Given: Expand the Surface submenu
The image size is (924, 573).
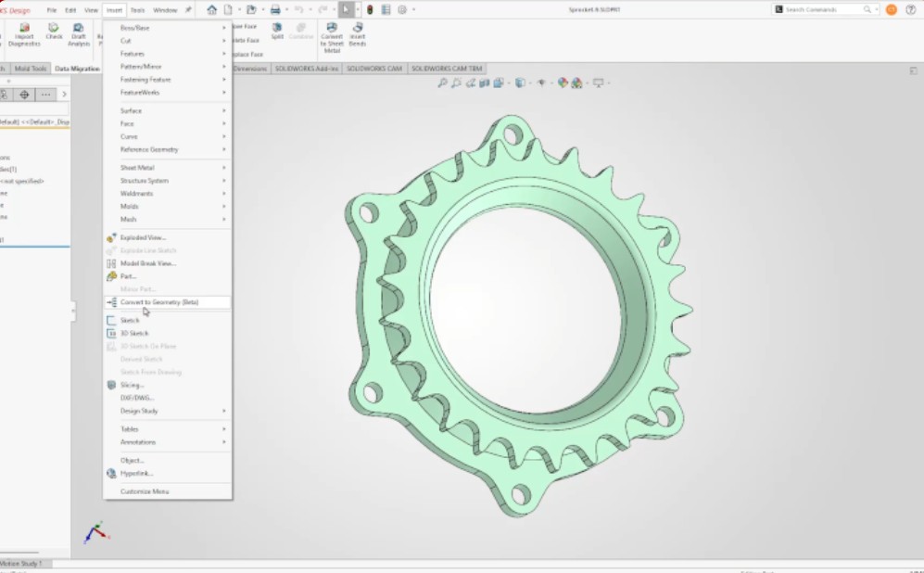Looking at the screenshot, I should coord(168,111).
